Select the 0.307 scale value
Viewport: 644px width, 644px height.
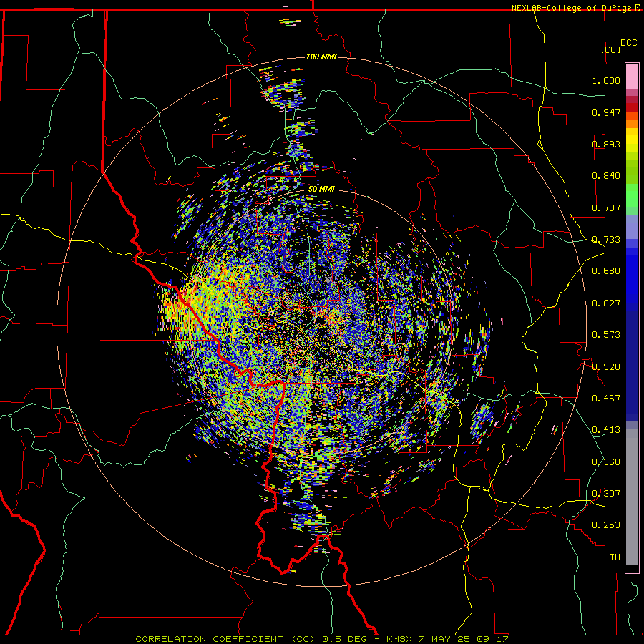(606, 494)
